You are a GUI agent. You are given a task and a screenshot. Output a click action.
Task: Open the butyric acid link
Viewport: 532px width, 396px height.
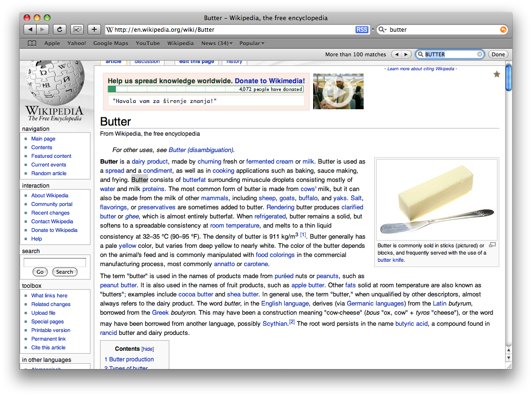(411, 323)
